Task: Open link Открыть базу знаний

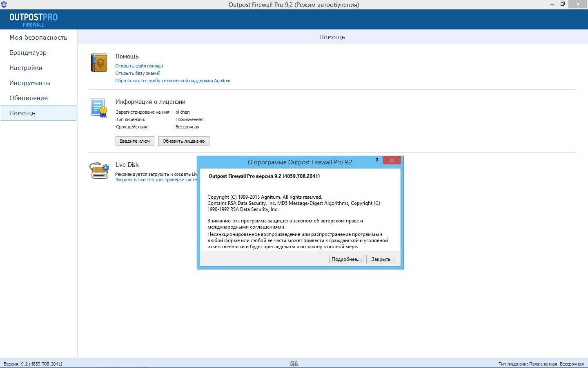Action: pyautogui.click(x=138, y=73)
